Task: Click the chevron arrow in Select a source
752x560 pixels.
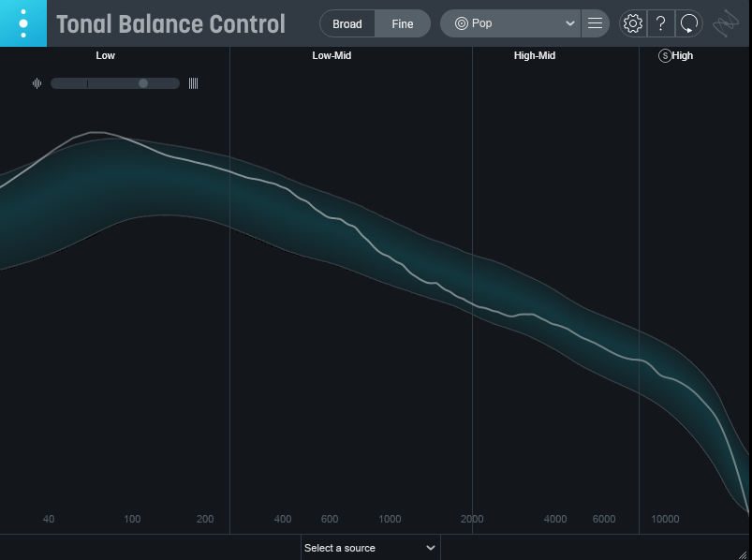Action: pos(431,548)
